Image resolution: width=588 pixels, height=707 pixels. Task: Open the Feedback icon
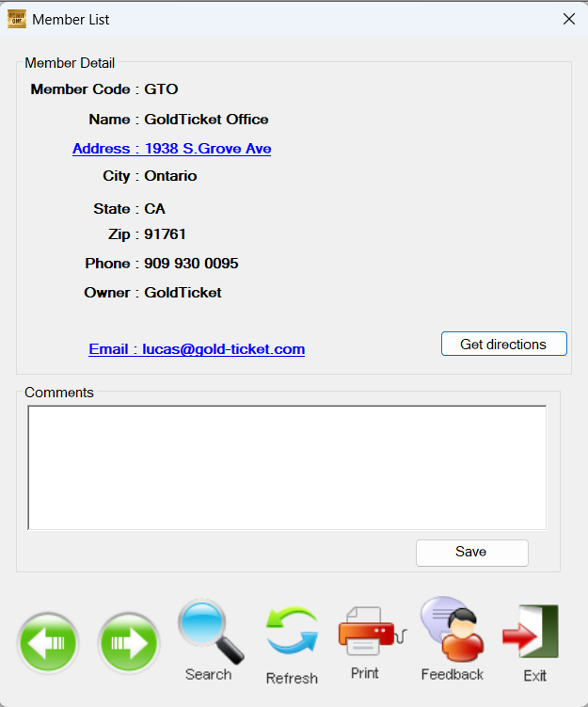[453, 630]
